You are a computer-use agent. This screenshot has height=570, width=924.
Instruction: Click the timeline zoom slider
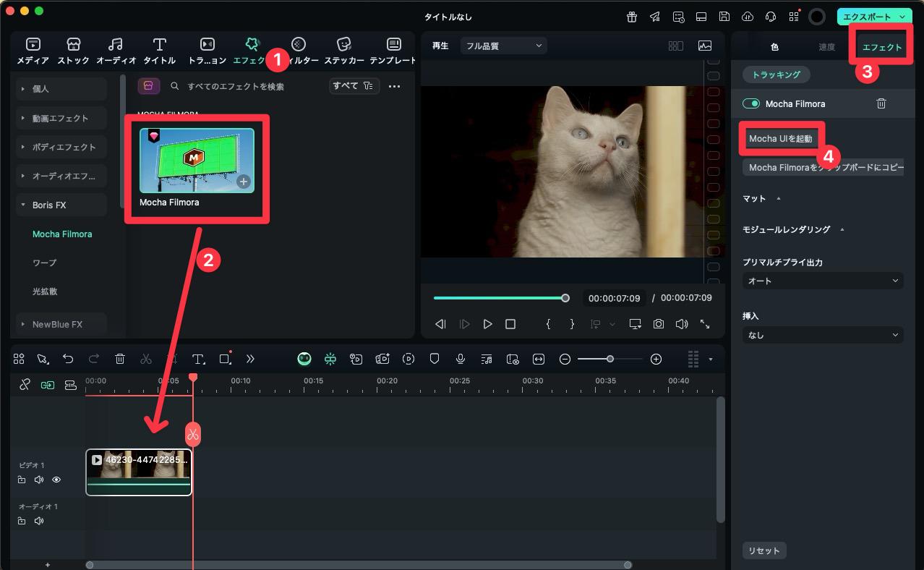point(610,359)
